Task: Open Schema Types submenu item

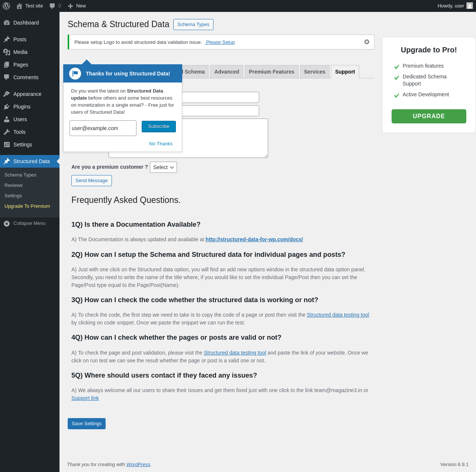Action: [x=20, y=175]
